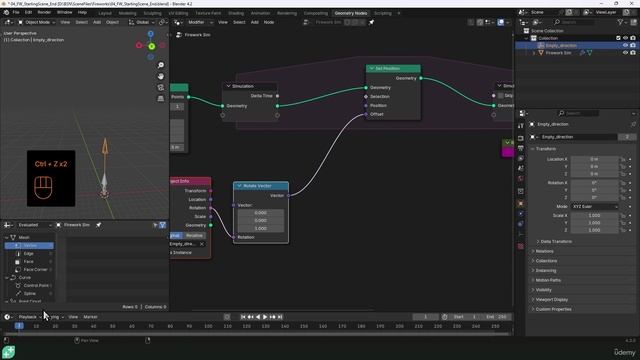Hide Firework Sim in viewport via eye icon
640x360 pixels.
[x=625, y=53]
